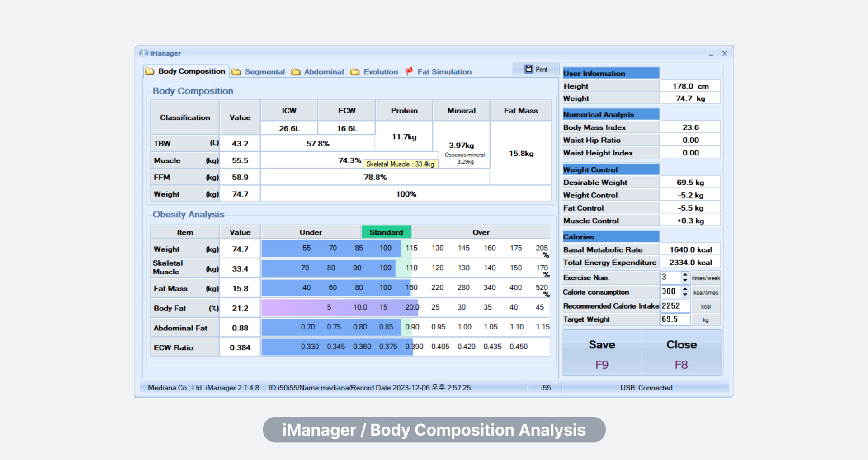Increase Calorie consumption with up arrow

685,289
